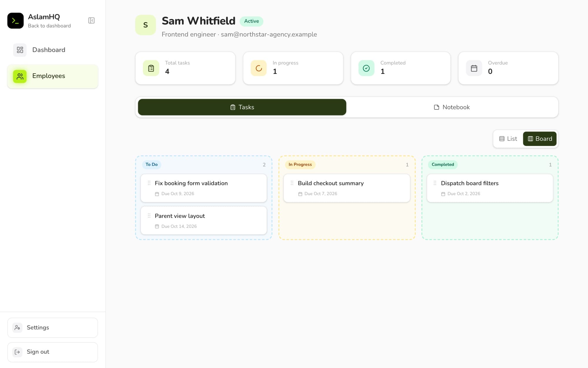
Task: Click the Total tasks stat card
Action: click(185, 68)
